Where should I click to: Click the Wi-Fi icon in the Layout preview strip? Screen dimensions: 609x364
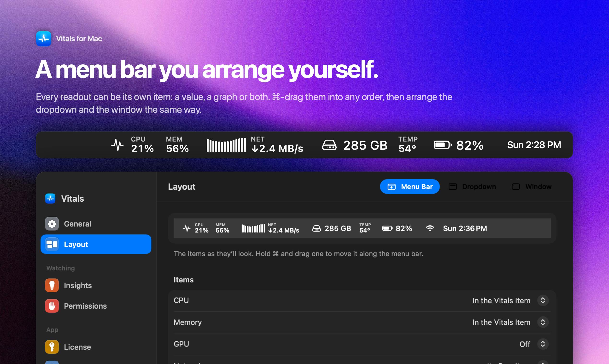[430, 228]
